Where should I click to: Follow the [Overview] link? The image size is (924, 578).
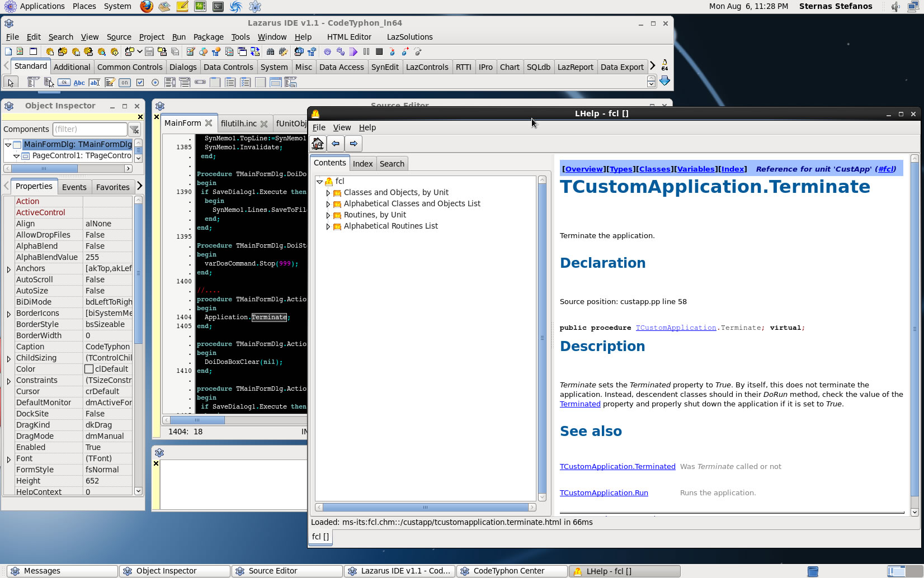(584, 169)
